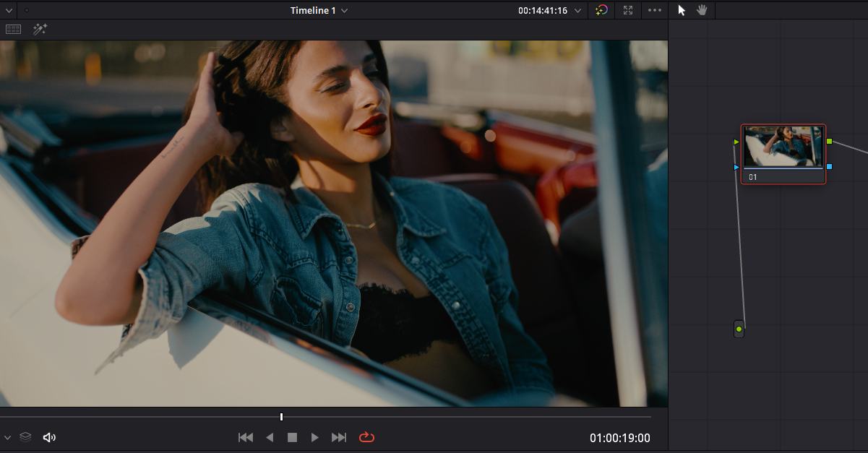Click the viewer scrubber playhead
868x453 pixels.
click(x=281, y=417)
